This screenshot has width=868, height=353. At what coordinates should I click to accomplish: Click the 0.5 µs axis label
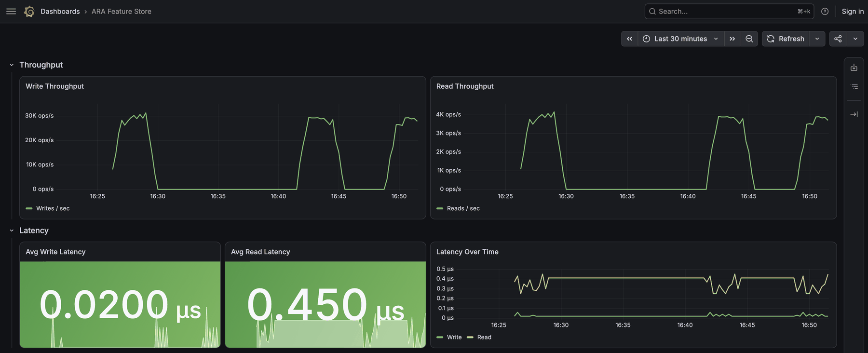[445, 269]
